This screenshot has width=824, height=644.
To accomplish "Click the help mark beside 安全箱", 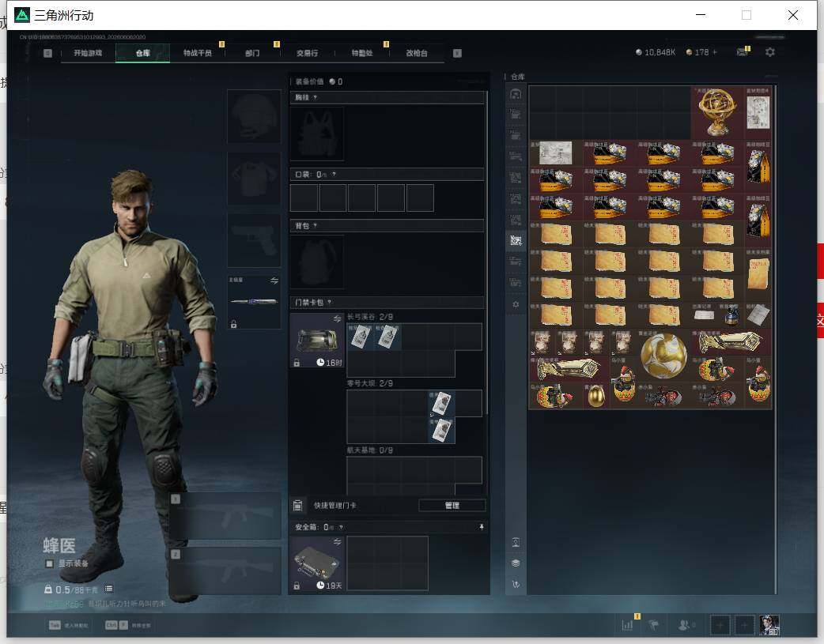I will tap(341, 527).
